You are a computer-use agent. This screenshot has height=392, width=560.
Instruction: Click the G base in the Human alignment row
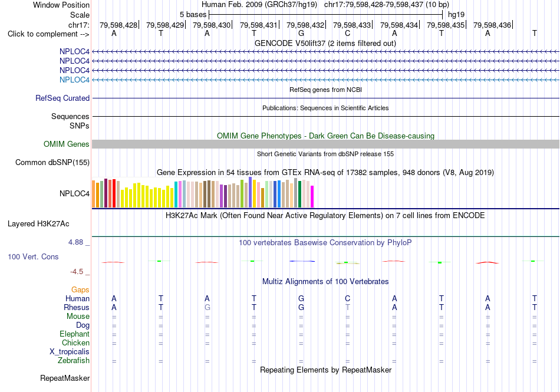(x=301, y=298)
